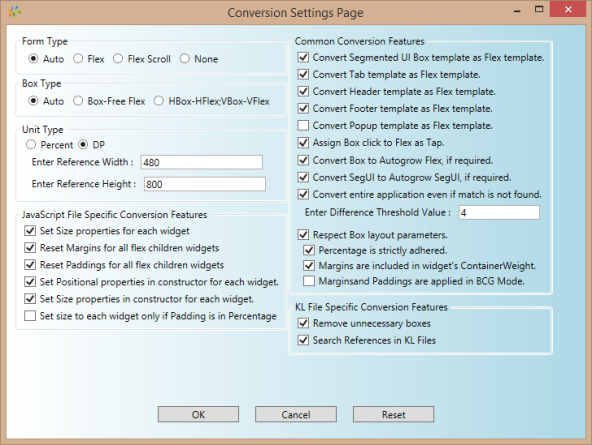Click the Reference Width input field

click(x=202, y=162)
